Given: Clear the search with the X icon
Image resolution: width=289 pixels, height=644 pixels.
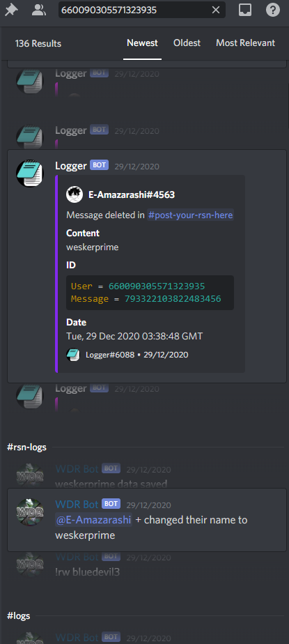Looking at the screenshot, I should (215, 10).
